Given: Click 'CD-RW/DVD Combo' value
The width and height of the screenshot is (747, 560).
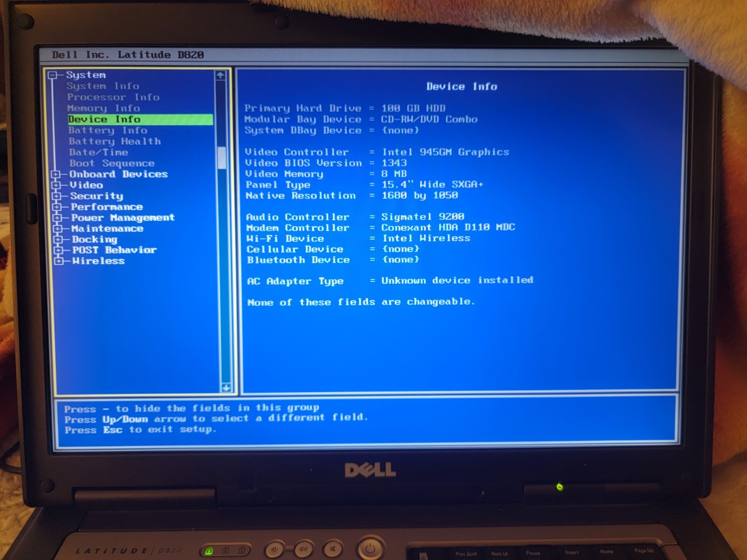Looking at the screenshot, I should pos(429,119).
